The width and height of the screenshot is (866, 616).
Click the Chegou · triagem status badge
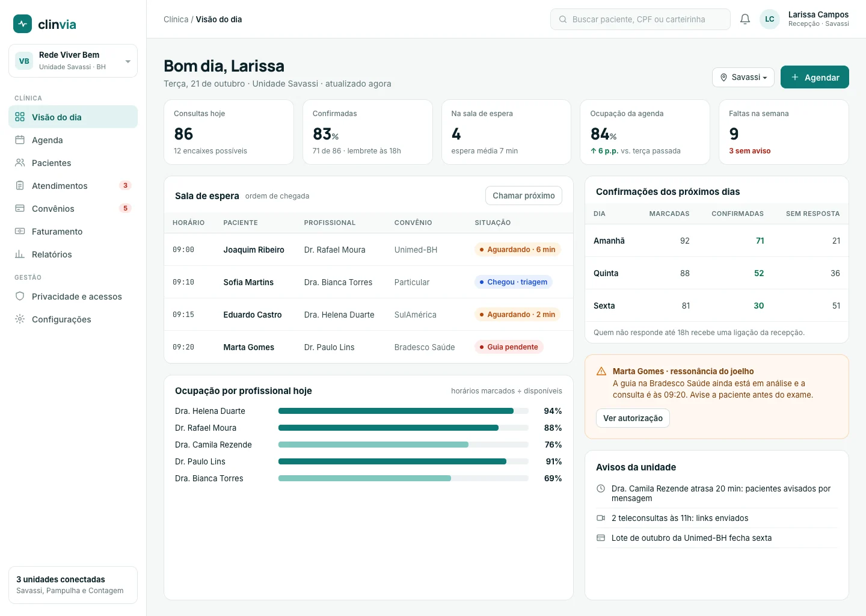click(514, 282)
